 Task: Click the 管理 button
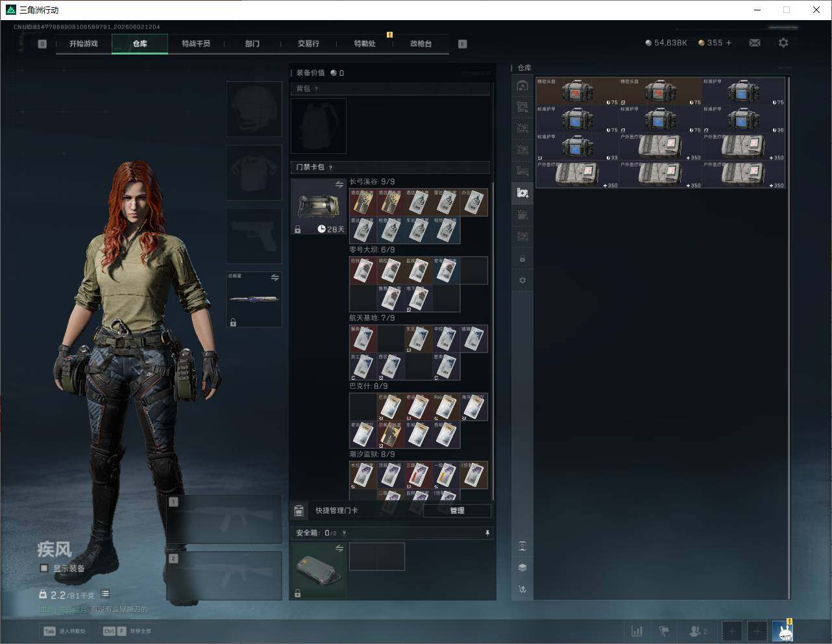457,511
